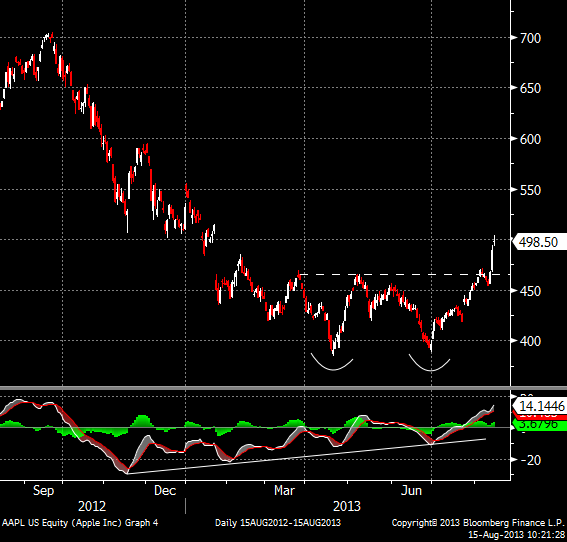Click the 2013 year label
Image resolution: width=567 pixels, height=542 pixels.
click(x=347, y=506)
